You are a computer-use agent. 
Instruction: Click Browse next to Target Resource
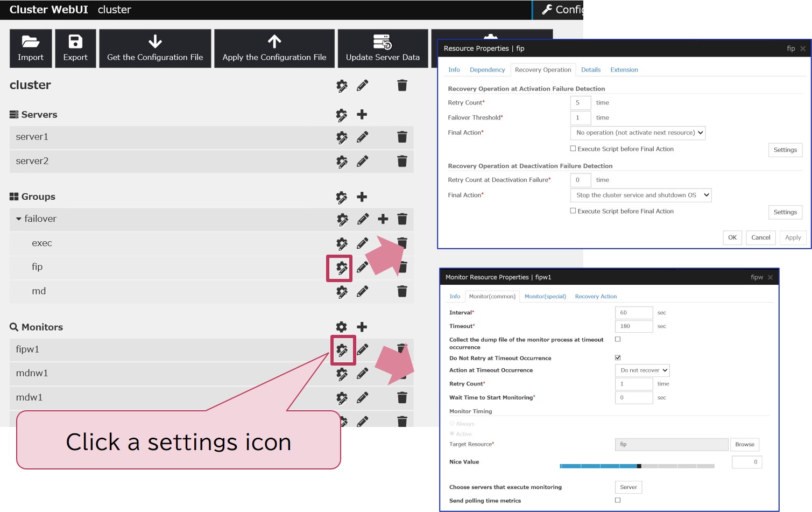[744, 445]
